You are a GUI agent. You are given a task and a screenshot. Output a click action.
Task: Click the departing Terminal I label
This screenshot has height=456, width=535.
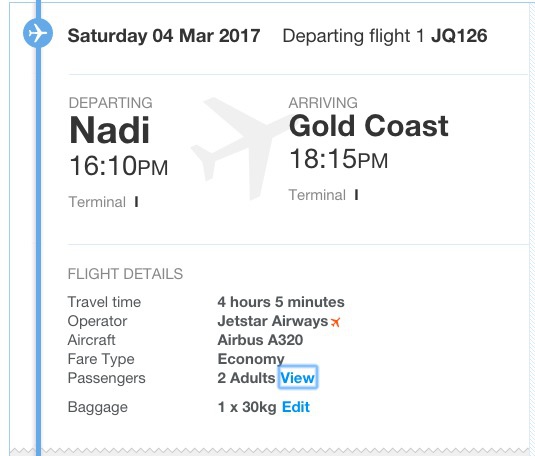(x=103, y=202)
